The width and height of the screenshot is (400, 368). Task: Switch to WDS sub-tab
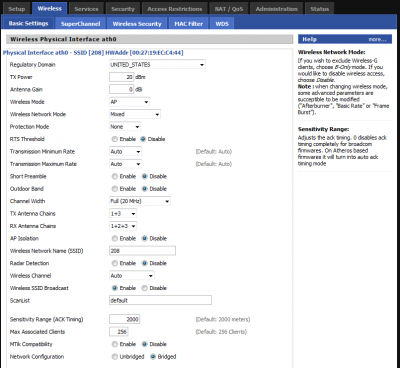click(x=222, y=24)
